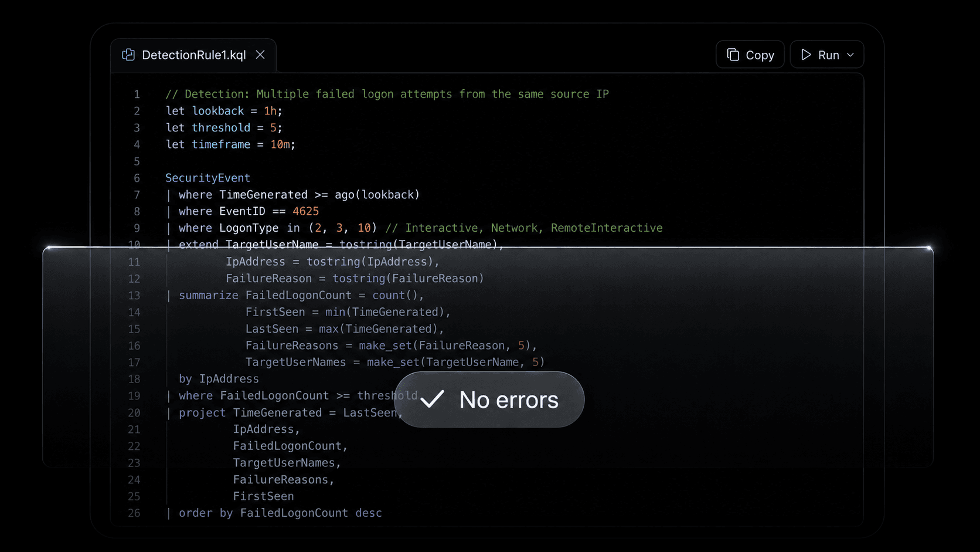The height and width of the screenshot is (552, 980).
Task: Click 'ago(lookback)' on line 7
Action: coord(377,195)
